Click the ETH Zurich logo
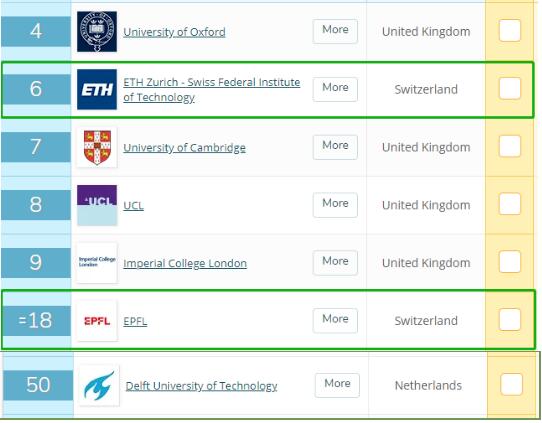 pyautogui.click(x=97, y=89)
